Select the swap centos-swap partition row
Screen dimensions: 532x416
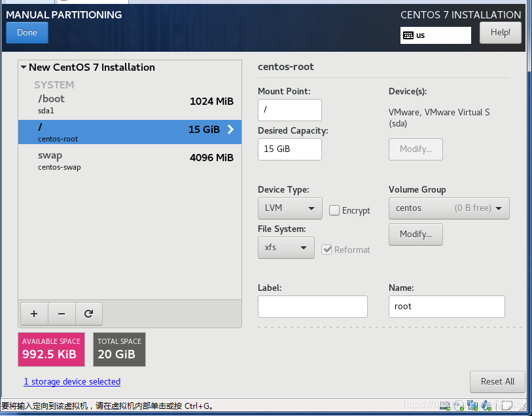[130, 161]
